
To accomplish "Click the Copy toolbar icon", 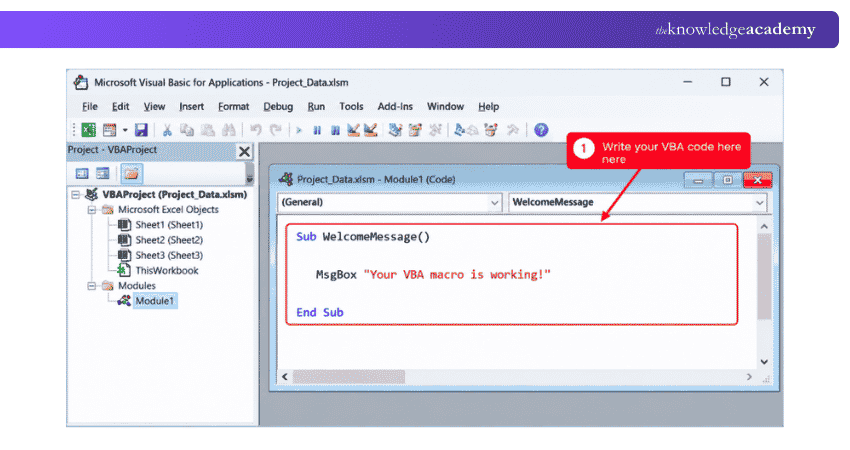I will point(187,130).
